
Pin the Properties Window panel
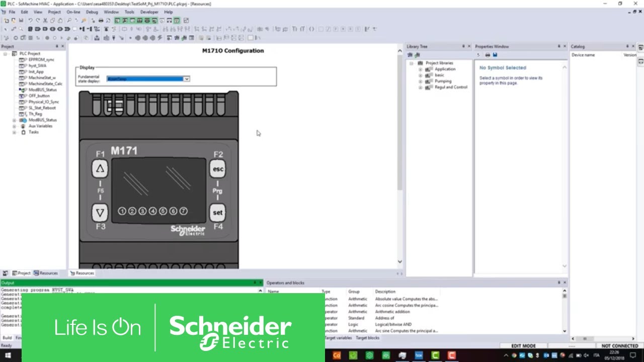coord(559,46)
